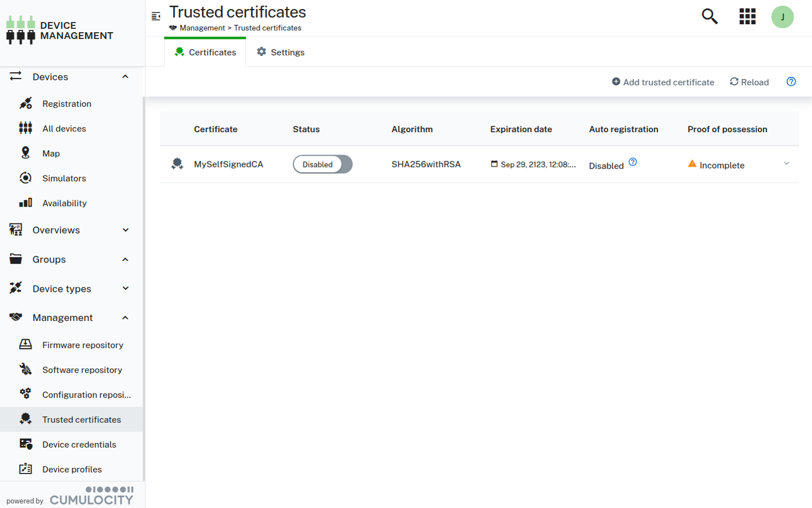Viewport: 812px width, 508px height.
Task: Collapse the Devices section
Action: 125,77
